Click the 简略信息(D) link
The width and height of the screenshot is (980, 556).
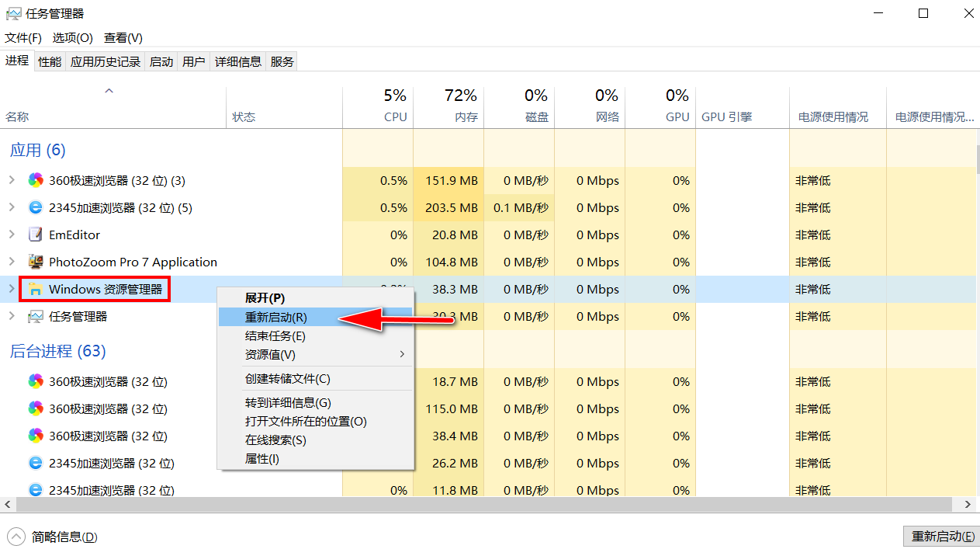tap(64, 537)
